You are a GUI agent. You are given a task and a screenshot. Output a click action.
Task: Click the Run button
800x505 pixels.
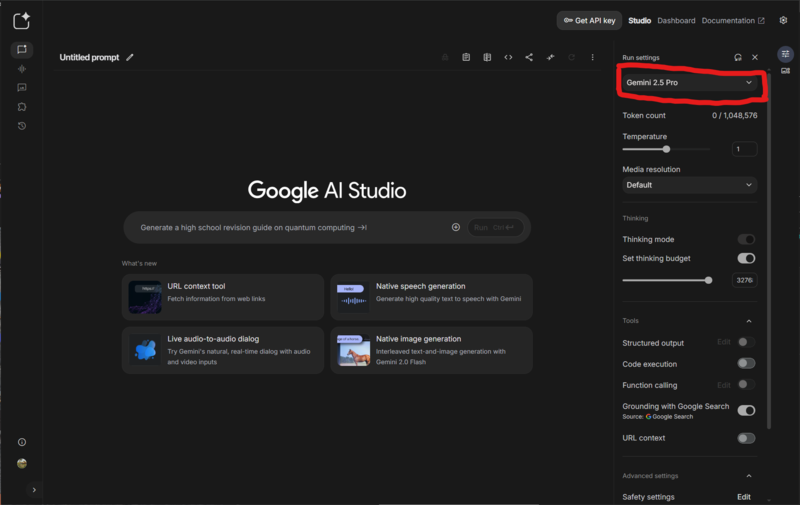495,228
